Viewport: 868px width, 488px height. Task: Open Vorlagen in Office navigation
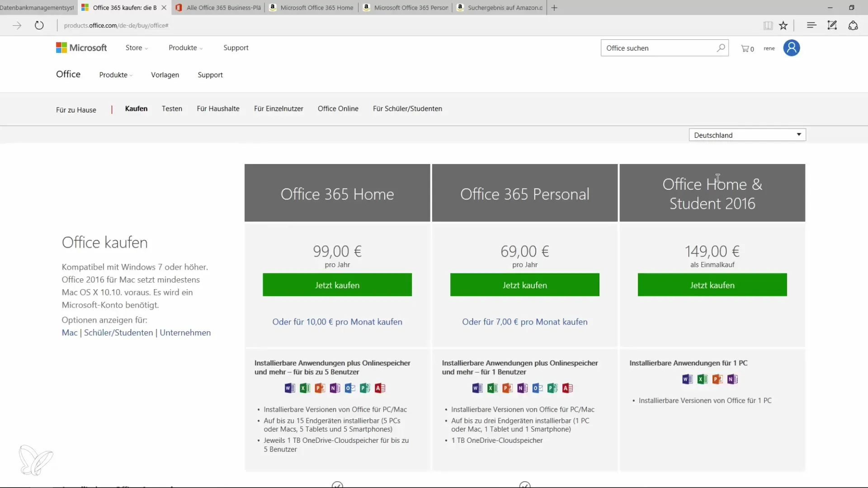[165, 75]
